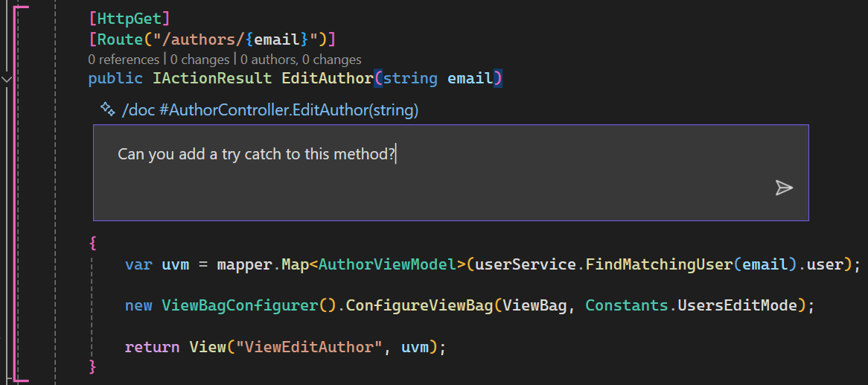Click the AuthorViewModel generic type
Viewport: 868px width, 385px height.
click(387, 264)
